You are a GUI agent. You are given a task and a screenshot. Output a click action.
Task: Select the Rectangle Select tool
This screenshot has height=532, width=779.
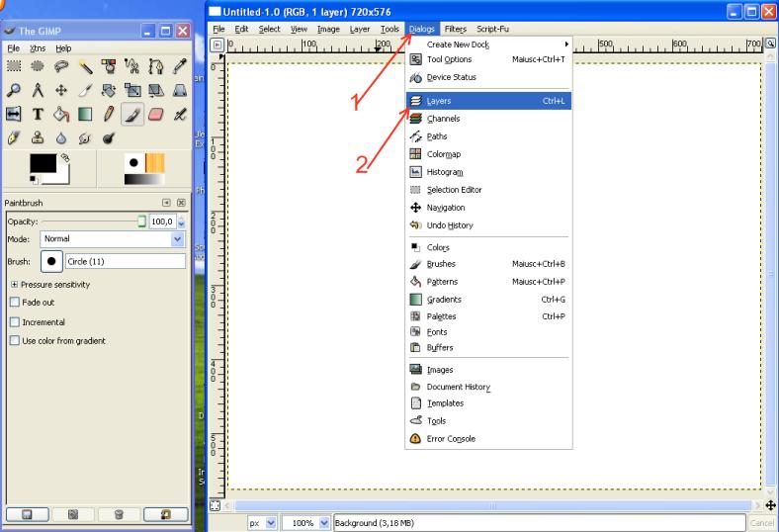pyautogui.click(x=14, y=66)
